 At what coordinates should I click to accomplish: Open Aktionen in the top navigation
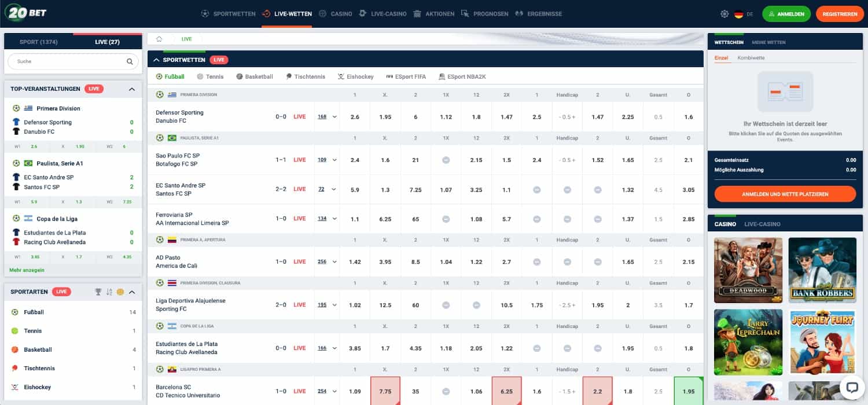click(434, 14)
